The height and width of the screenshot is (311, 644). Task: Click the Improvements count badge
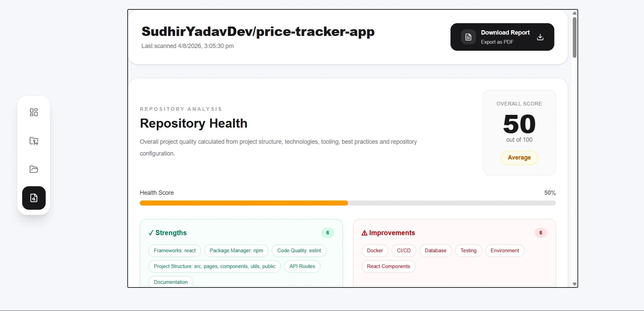point(541,233)
